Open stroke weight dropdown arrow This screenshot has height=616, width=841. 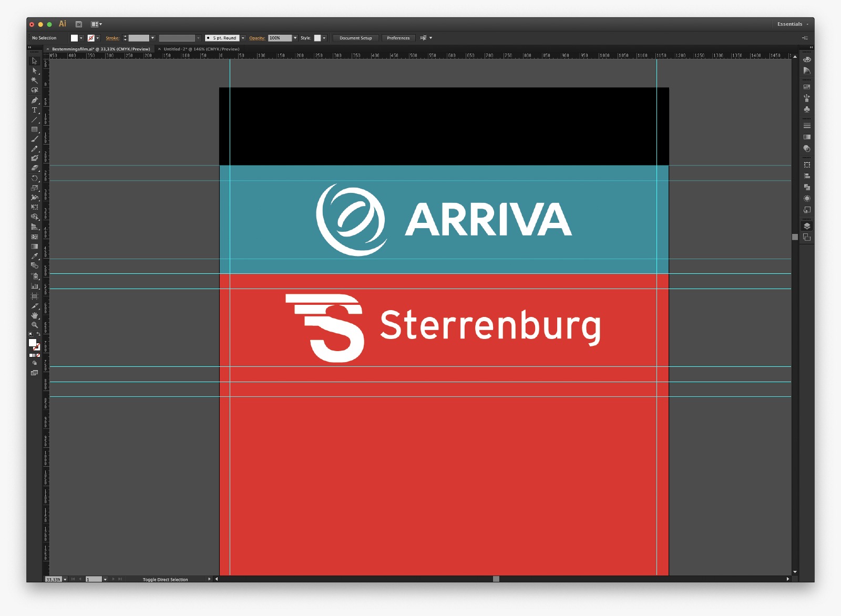tap(152, 38)
